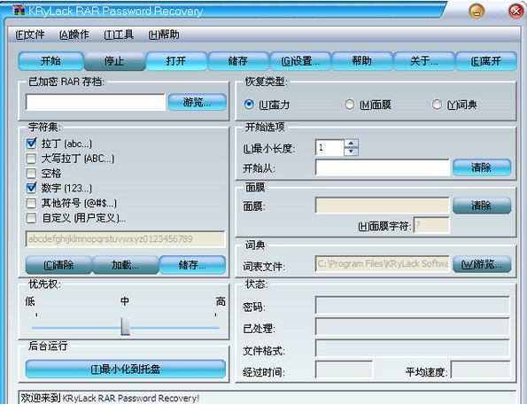Open the (H)帮助 menu
This screenshot has width=527, height=420.
164,35
